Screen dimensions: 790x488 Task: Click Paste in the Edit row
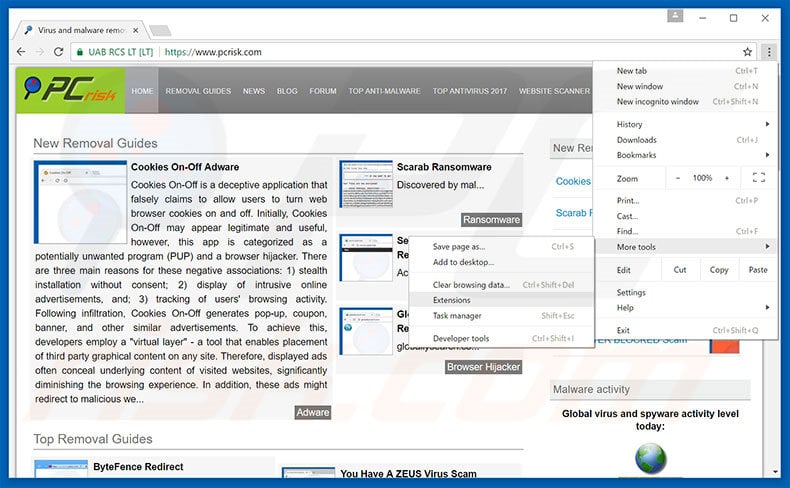coord(758,270)
